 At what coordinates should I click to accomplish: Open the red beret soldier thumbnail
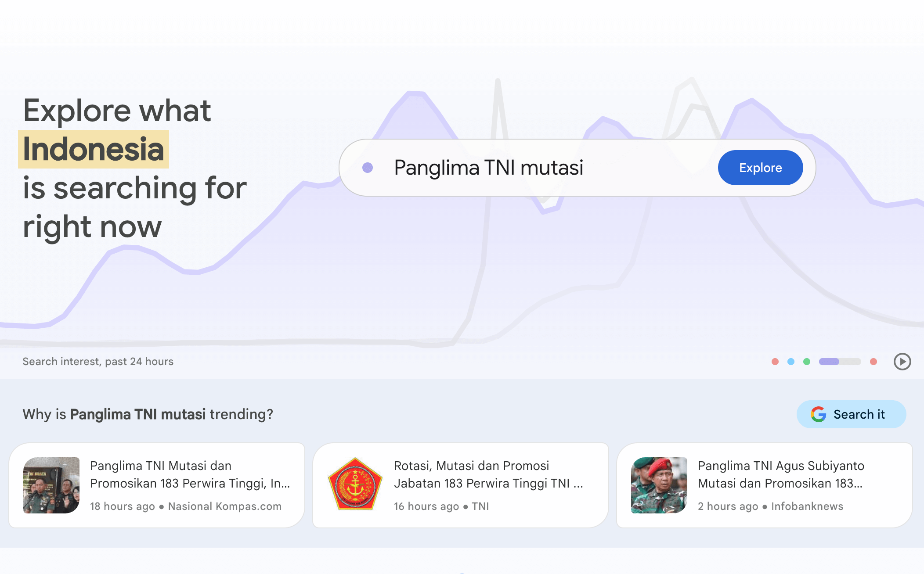659,485
